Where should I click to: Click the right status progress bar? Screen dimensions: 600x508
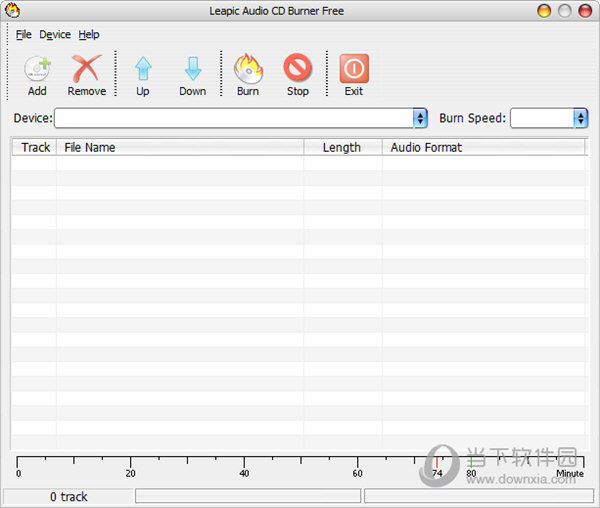[x=479, y=496]
